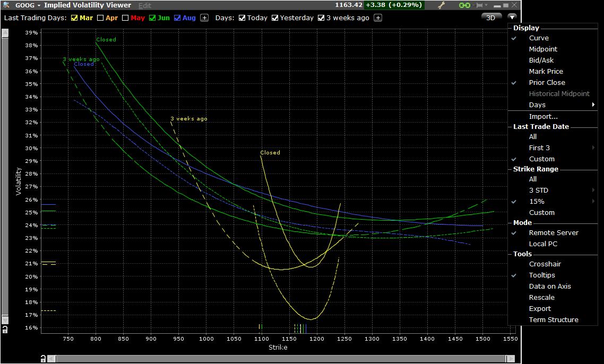
Task: Add another trading day with plus icon
Action: 204,18
